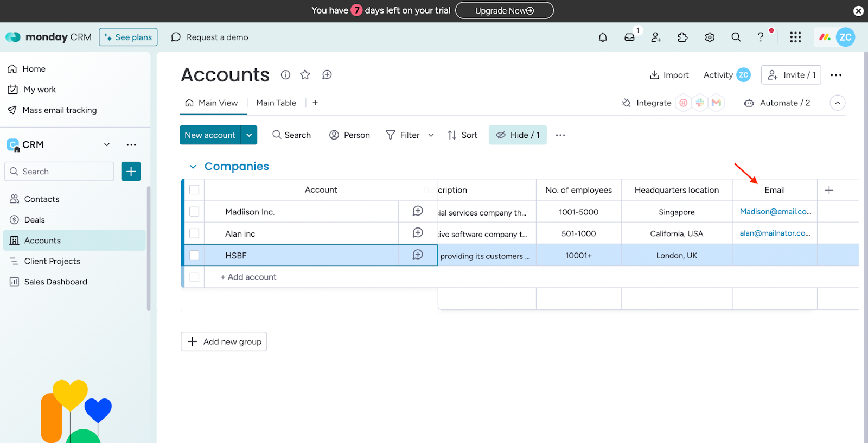Close the trial banner
The width and height of the screenshot is (868, 443).
point(858,11)
